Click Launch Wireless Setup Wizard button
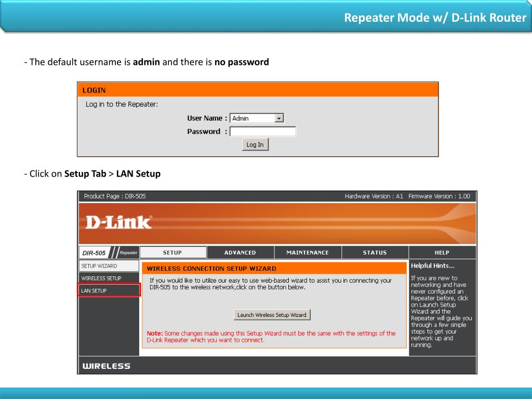Image resolution: width=532 pixels, height=399 pixels. tap(272, 315)
